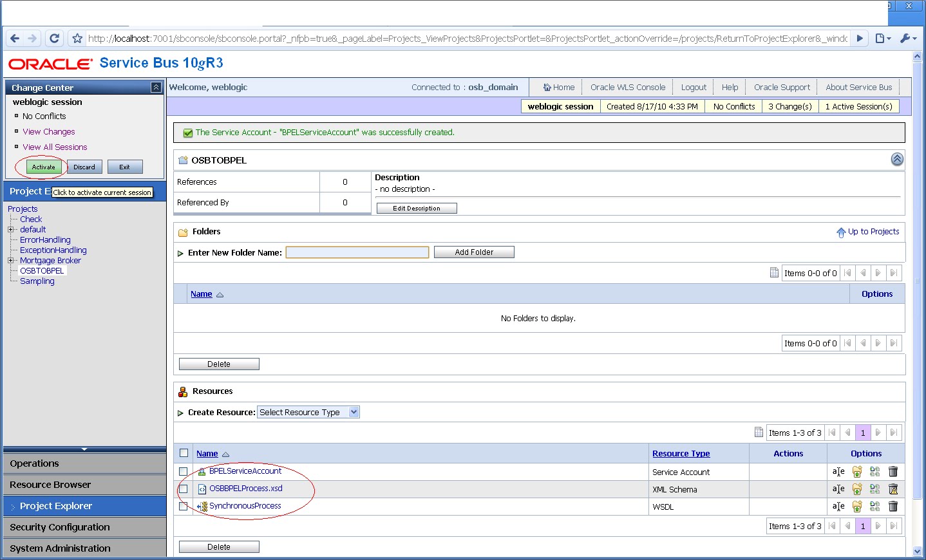The height and width of the screenshot is (560, 926).
Task: Open the Operations section
Action: click(x=85, y=463)
